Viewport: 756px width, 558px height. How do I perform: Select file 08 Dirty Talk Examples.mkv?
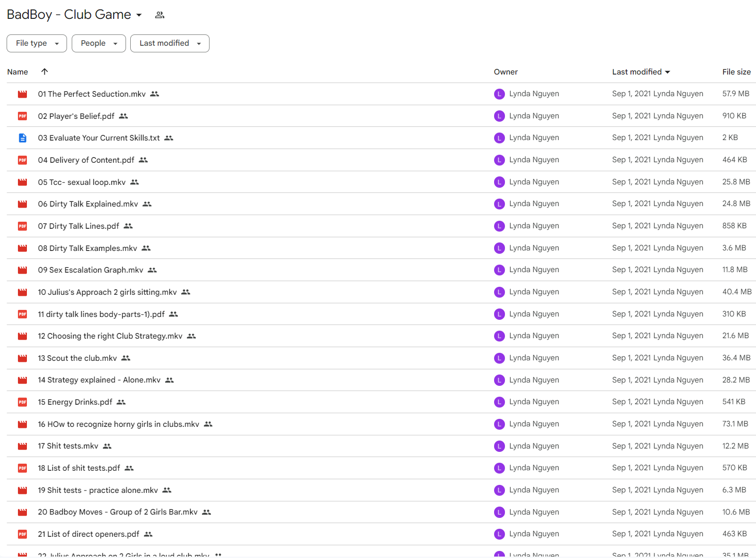[x=87, y=248]
